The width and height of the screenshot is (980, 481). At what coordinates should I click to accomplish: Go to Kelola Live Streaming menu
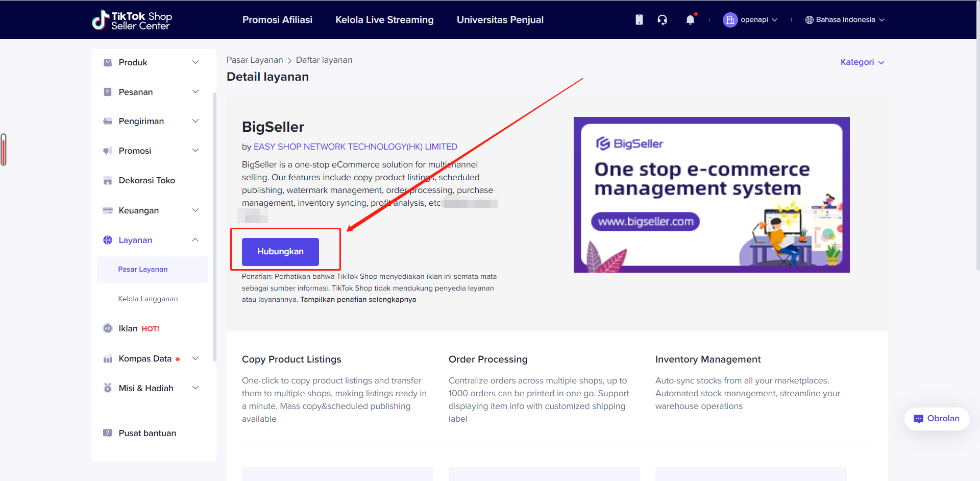coord(384,20)
